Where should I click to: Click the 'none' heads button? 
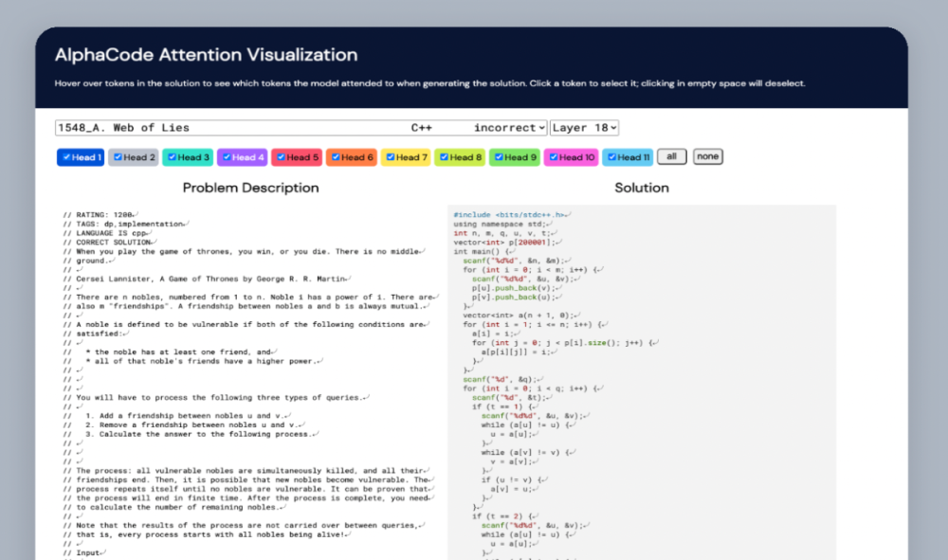tap(707, 156)
